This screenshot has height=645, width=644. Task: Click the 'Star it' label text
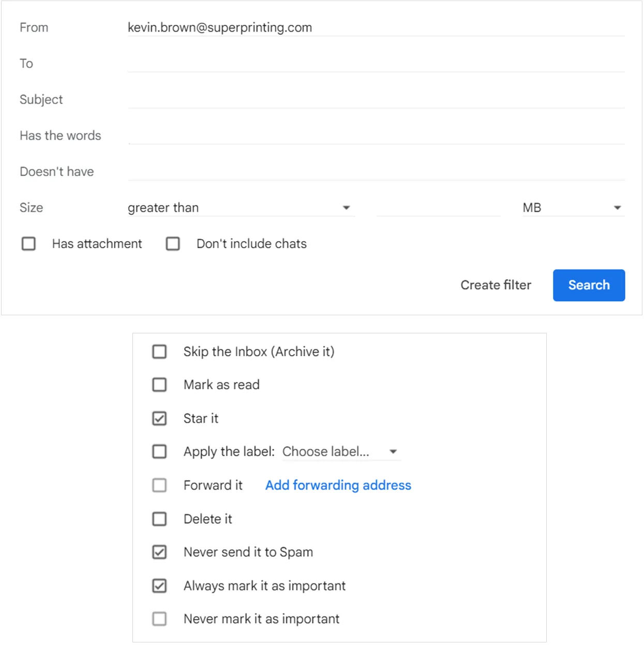pos(201,418)
